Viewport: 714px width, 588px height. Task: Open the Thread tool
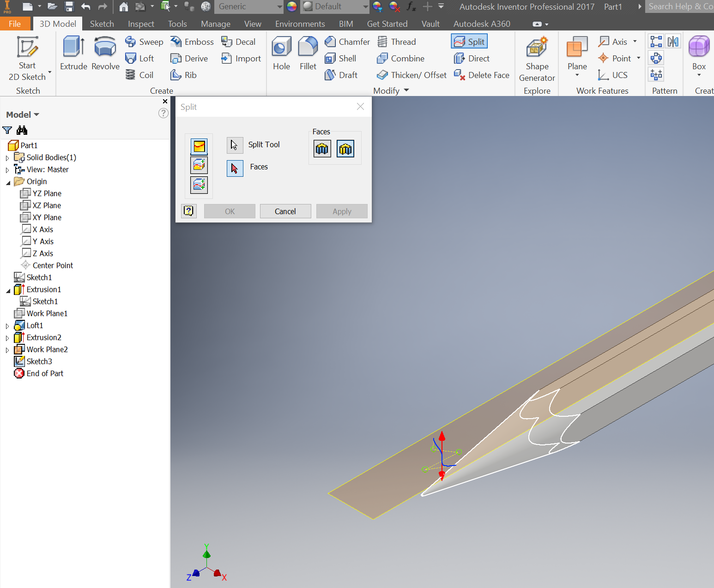click(396, 42)
